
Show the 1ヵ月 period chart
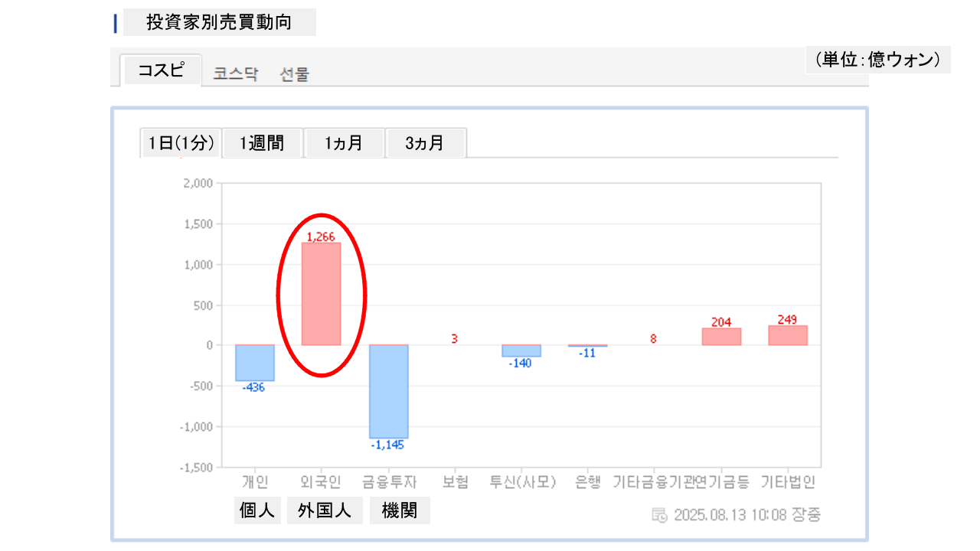(x=344, y=143)
